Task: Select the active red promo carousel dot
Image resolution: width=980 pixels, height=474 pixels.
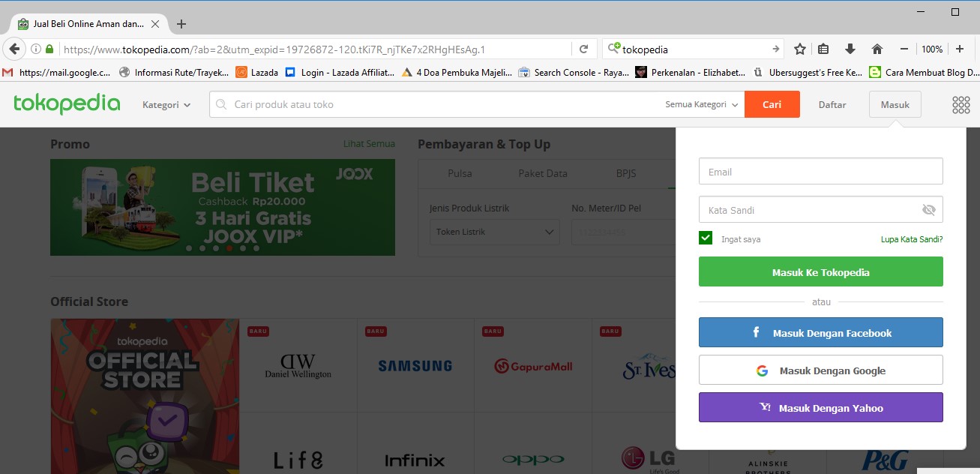Action: [229, 247]
